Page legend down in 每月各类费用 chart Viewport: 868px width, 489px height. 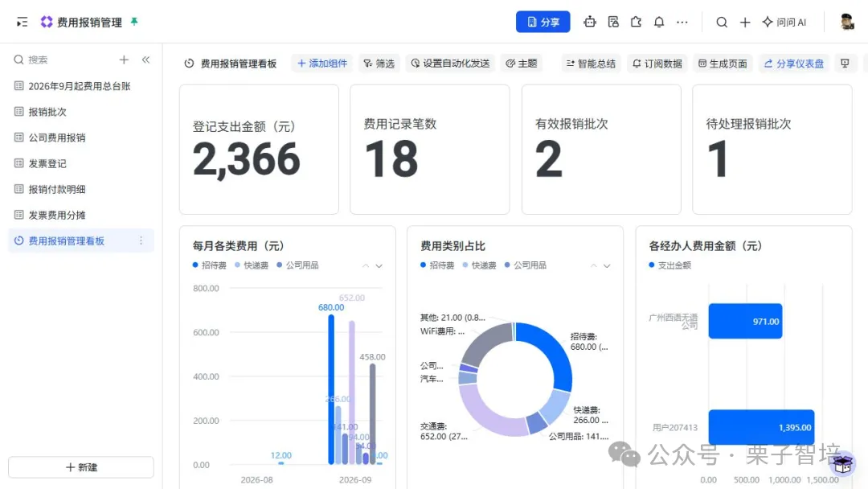(379, 266)
